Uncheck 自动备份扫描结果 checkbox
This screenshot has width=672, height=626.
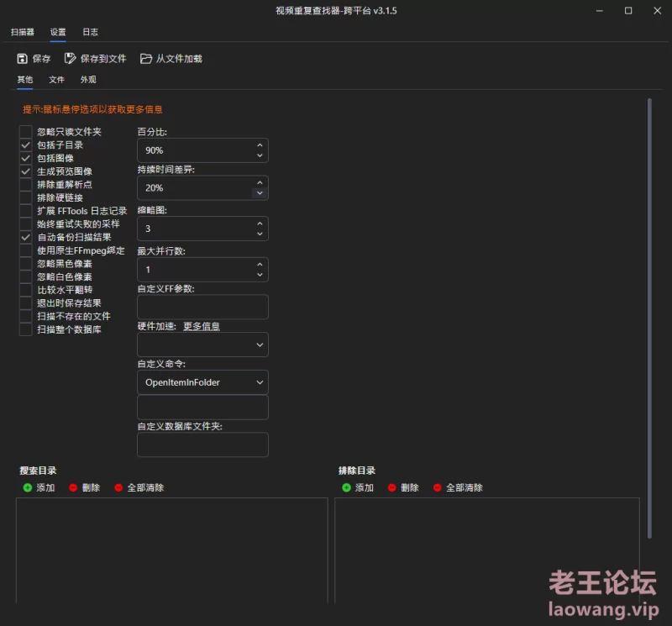point(26,237)
